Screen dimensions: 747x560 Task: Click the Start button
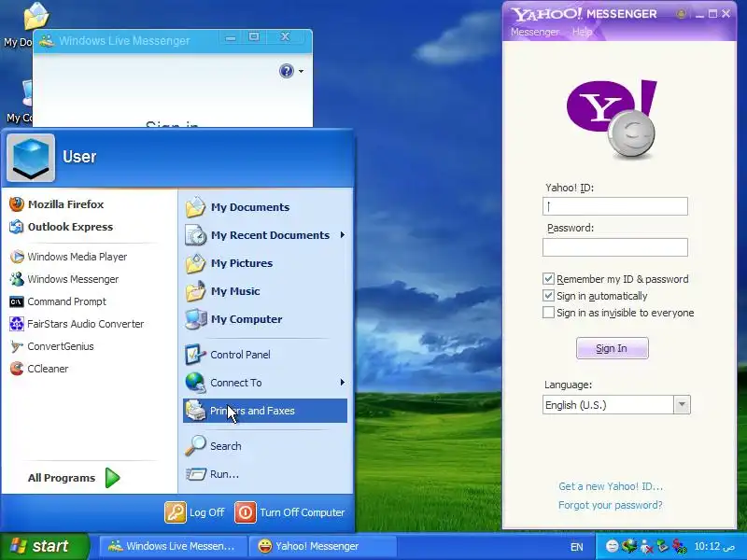click(x=45, y=546)
